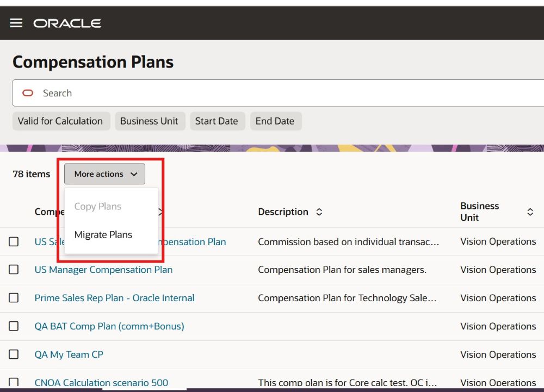This screenshot has height=392, width=544.
Task: Open US Manager Compensation Plan link
Action: pos(103,270)
